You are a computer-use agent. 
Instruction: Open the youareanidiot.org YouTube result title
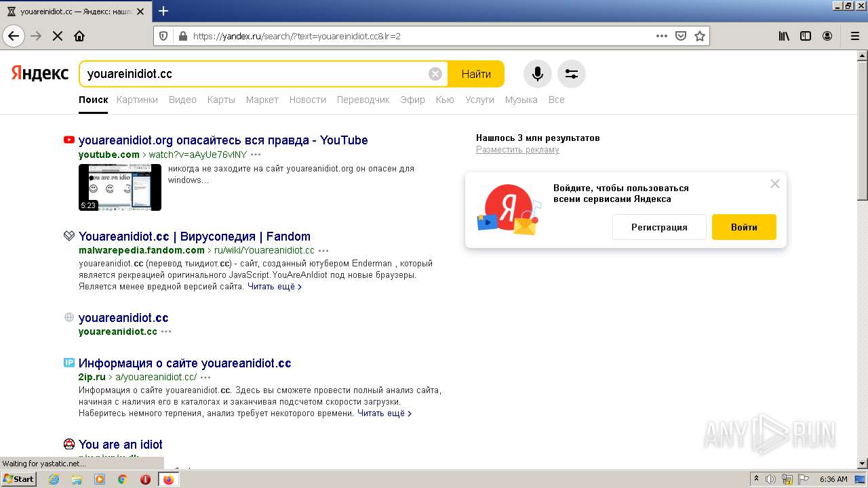point(223,140)
